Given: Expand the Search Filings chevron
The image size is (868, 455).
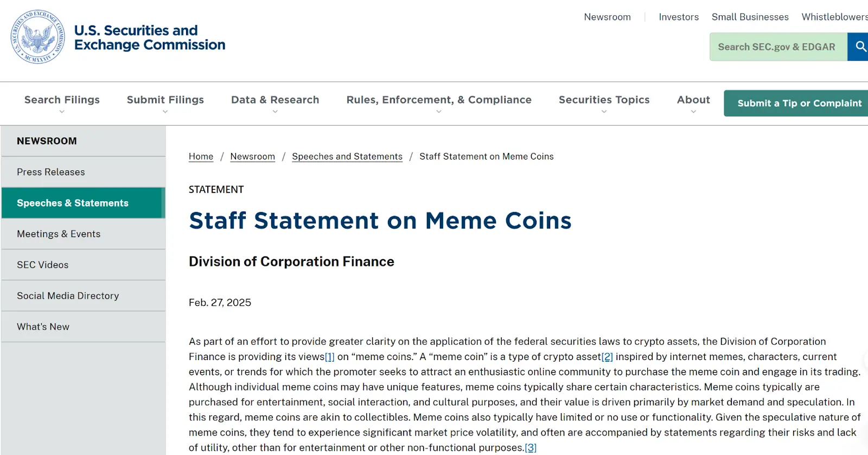Looking at the screenshot, I should click(x=62, y=112).
